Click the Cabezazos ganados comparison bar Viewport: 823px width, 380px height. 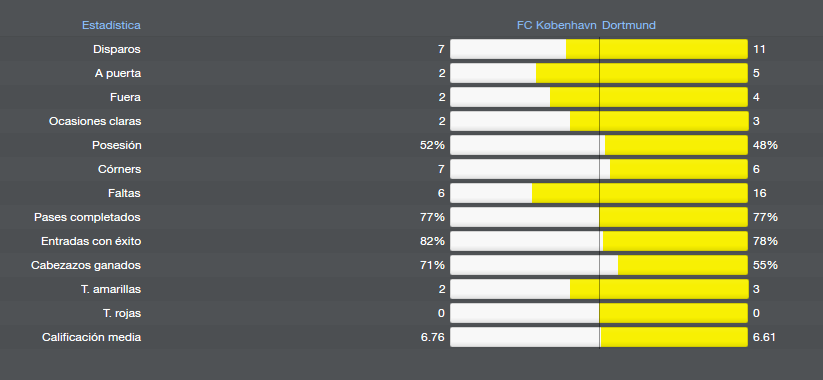[599, 266]
